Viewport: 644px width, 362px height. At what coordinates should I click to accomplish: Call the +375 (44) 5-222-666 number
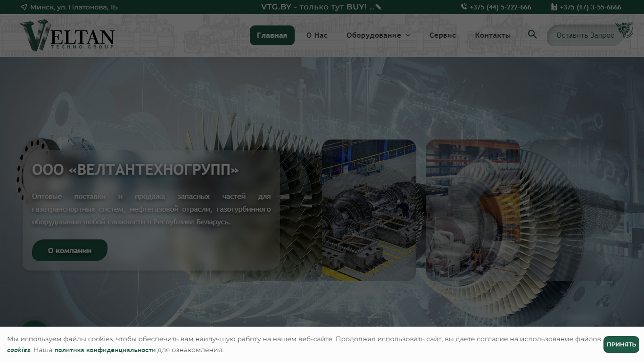[500, 7]
